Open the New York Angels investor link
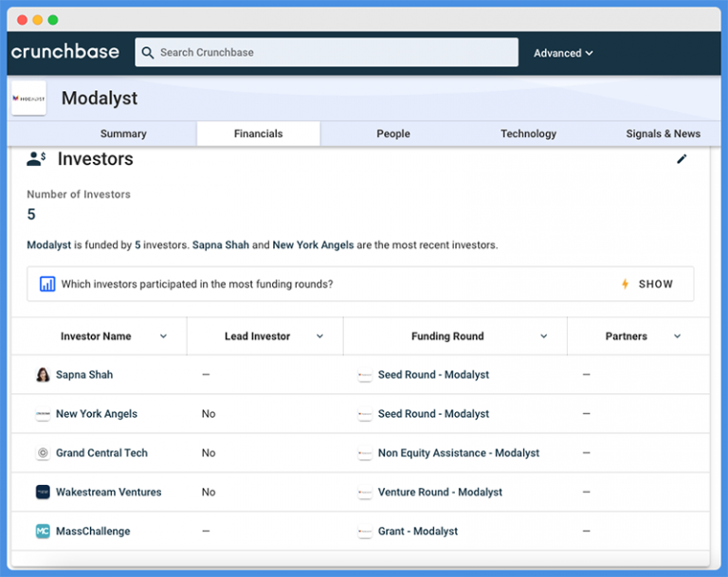The image size is (728, 577). (97, 414)
